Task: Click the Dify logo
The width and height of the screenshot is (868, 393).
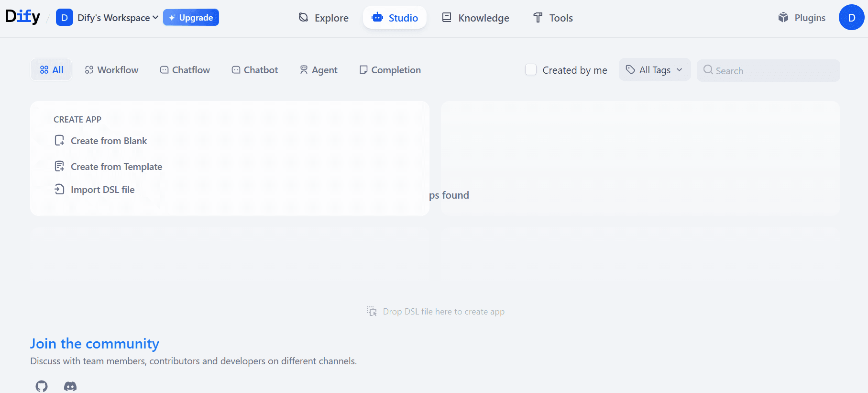Action: pos(22,17)
